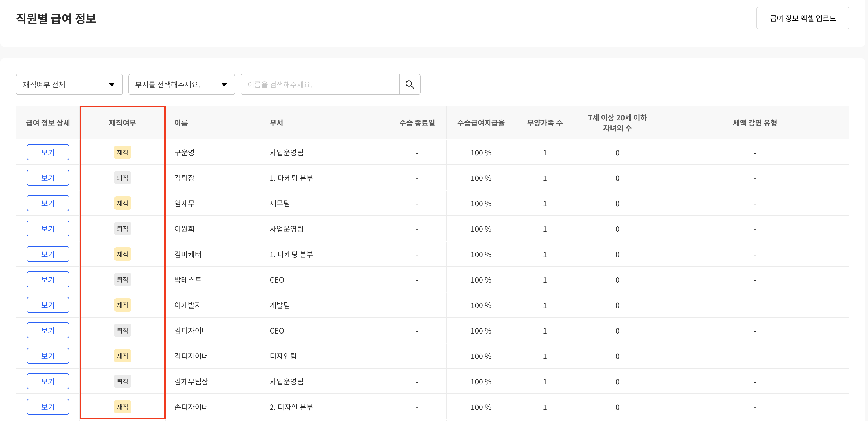This screenshot has width=868, height=421.
Task: Click 급여 정보 엑셀 업로드 button
Action: (802, 18)
